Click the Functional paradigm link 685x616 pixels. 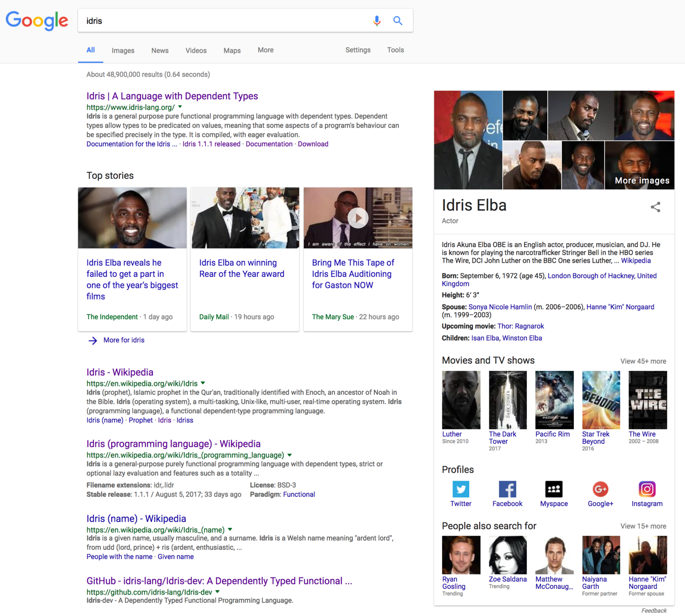point(299,495)
